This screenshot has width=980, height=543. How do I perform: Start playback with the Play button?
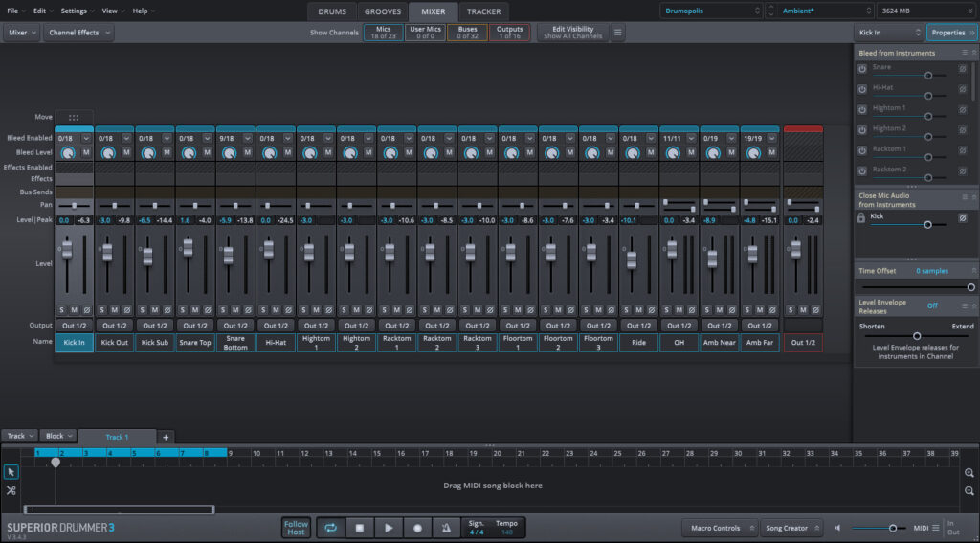pyautogui.click(x=389, y=528)
